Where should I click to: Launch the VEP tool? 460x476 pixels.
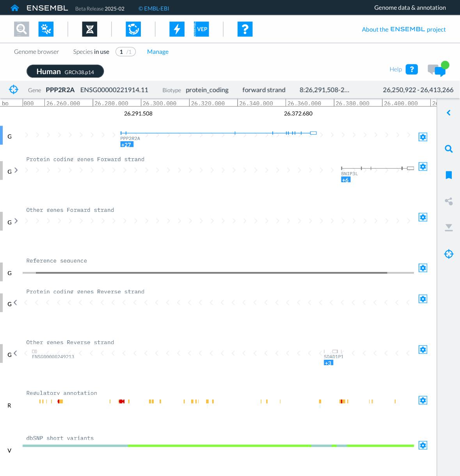click(x=201, y=29)
